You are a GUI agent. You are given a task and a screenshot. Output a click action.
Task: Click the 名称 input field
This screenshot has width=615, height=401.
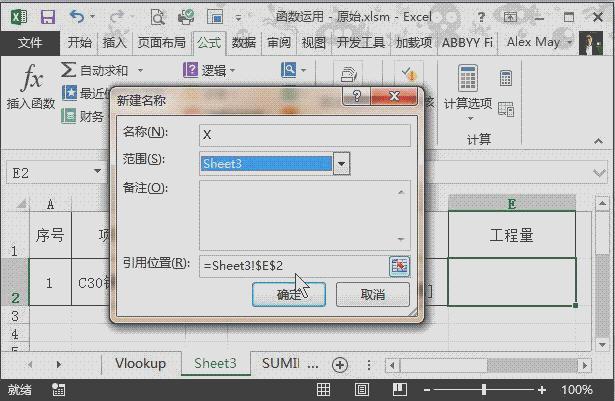pos(305,135)
